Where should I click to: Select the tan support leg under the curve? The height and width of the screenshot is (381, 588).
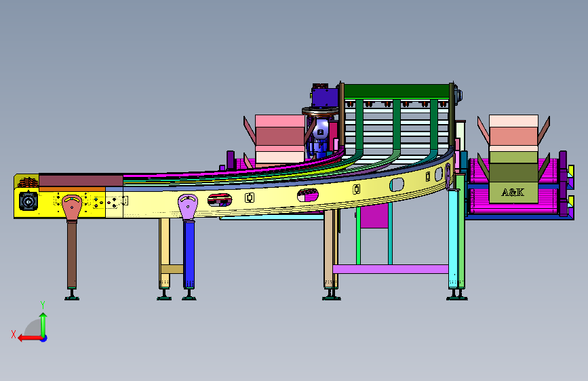click(328, 249)
